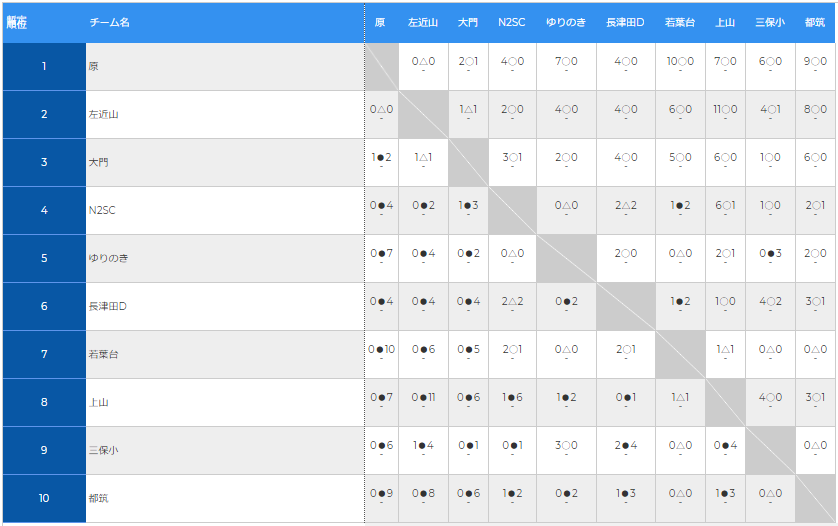Image resolution: width=838 pixels, height=526 pixels.
Task: Click 左近山 vs 上山 score 11○0
Action: point(726,110)
